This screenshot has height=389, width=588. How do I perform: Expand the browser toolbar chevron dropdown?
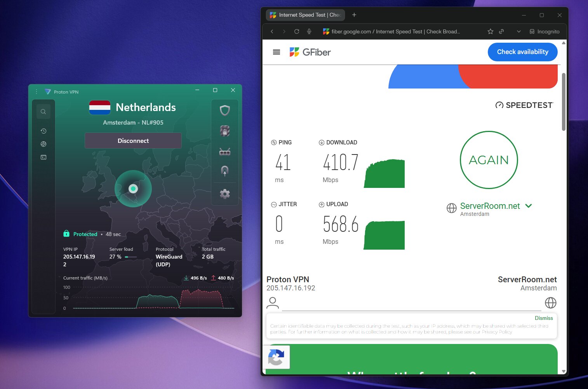coord(519,31)
